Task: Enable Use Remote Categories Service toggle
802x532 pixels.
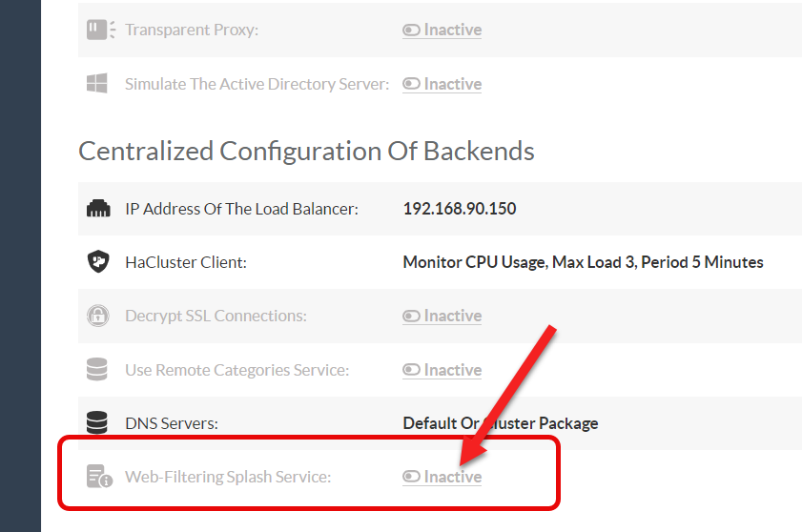Action: pos(442,370)
